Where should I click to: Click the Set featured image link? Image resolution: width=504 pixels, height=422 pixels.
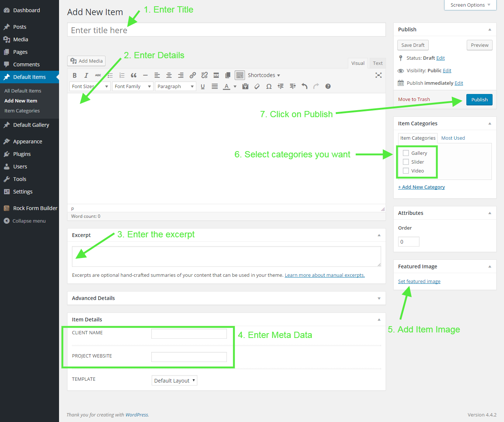pos(419,281)
